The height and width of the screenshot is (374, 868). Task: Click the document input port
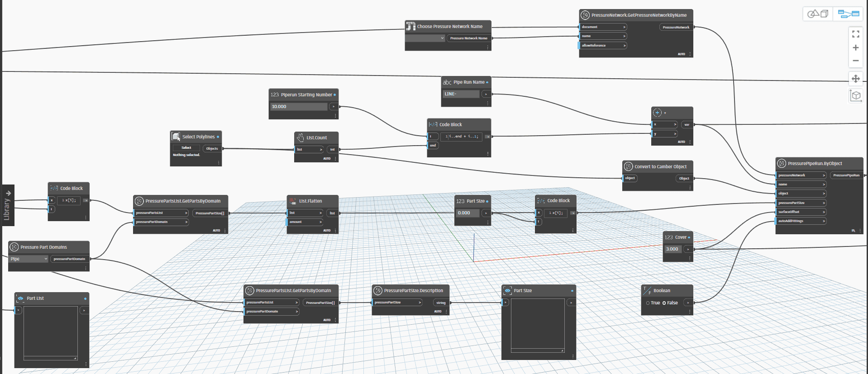603,27
